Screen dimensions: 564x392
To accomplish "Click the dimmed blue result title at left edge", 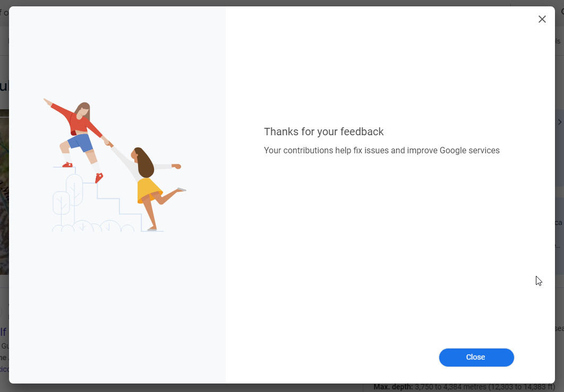I will pos(4,332).
